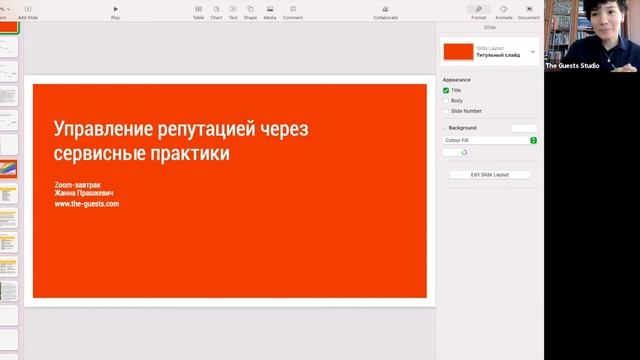Open the Slide Layout dropdown chevron
640x360 pixels.
click(533, 52)
